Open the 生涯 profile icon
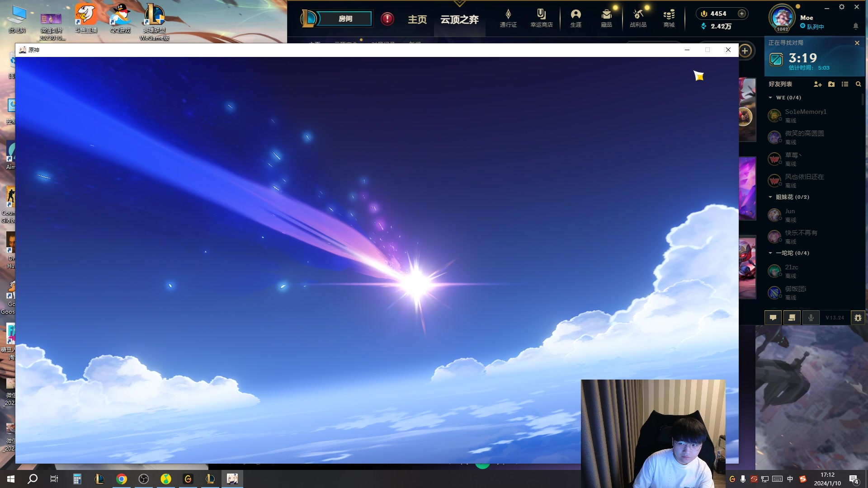 (576, 19)
